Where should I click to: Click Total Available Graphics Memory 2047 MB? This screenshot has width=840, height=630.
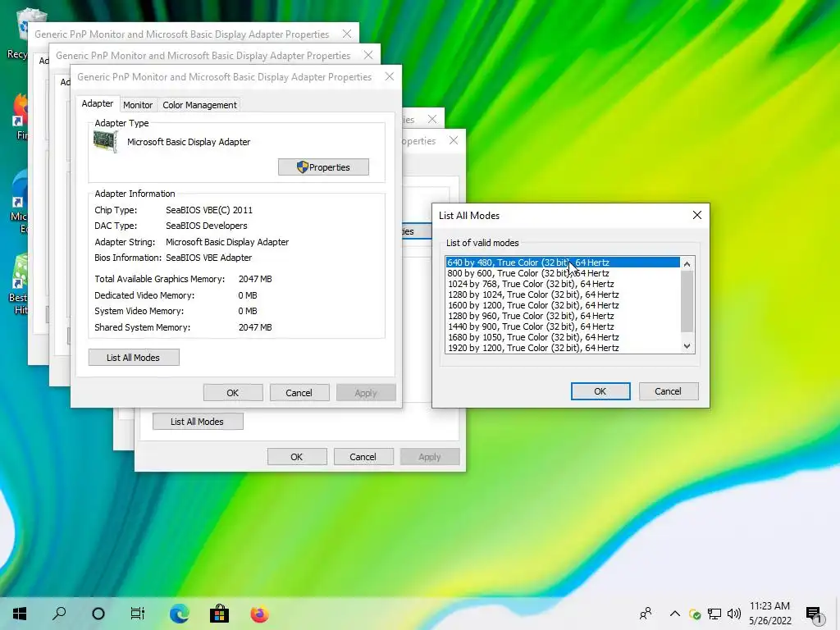255,279
